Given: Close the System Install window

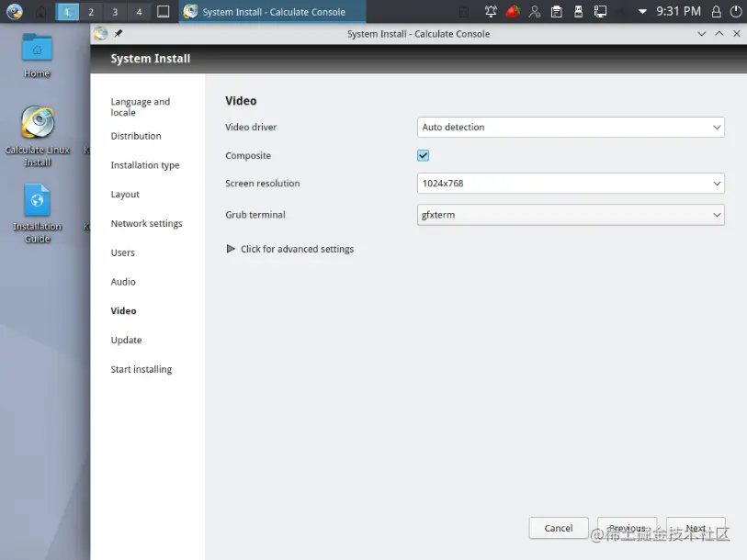Looking at the screenshot, I should click(x=737, y=34).
